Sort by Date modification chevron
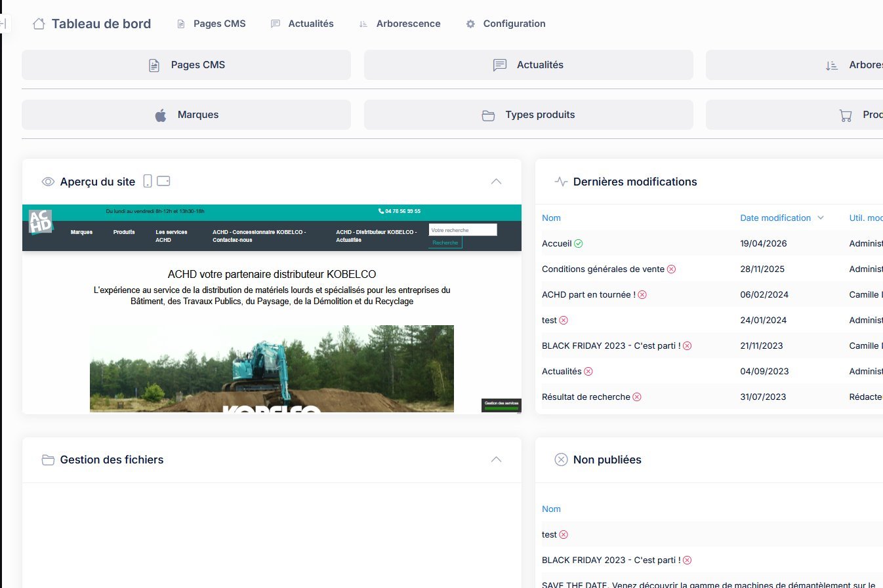The height and width of the screenshot is (588, 883). [x=821, y=218]
